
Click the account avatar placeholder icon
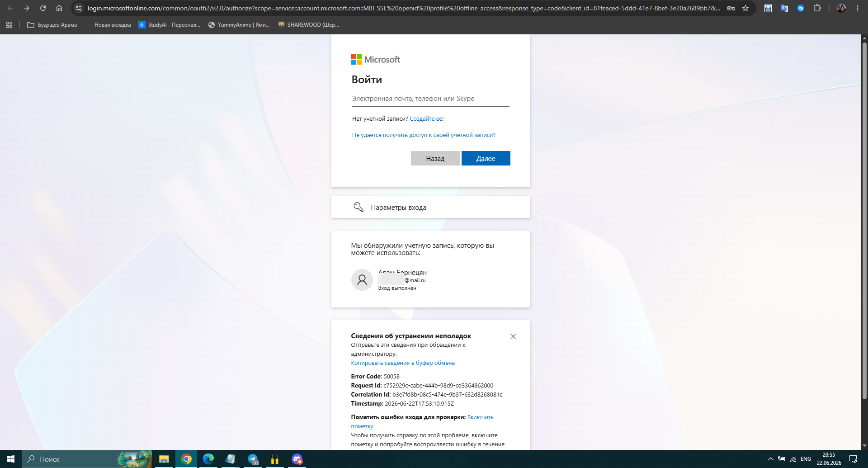(x=362, y=280)
